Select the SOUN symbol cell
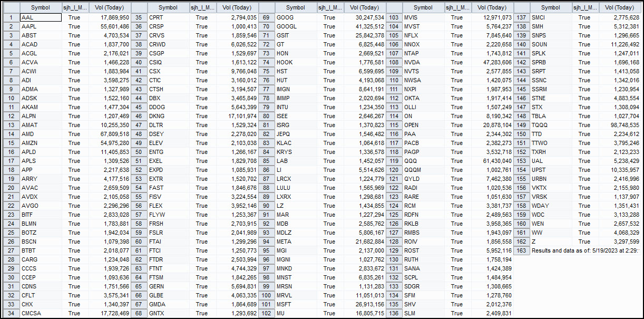The width and height of the screenshot is (644, 319). click(x=551, y=44)
